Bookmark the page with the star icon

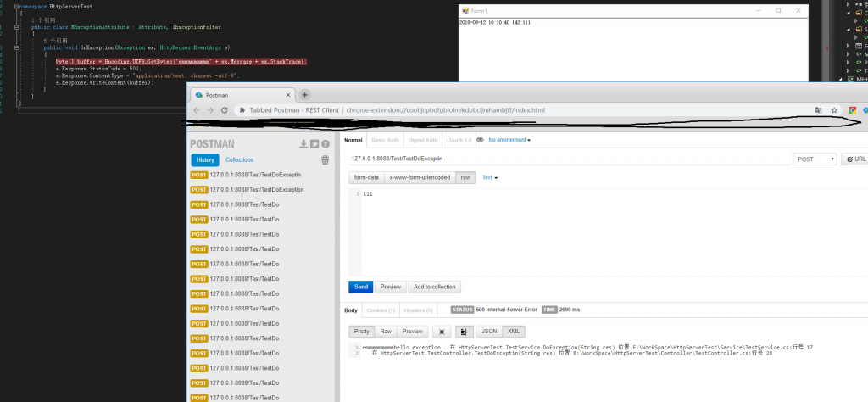point(835,110)
